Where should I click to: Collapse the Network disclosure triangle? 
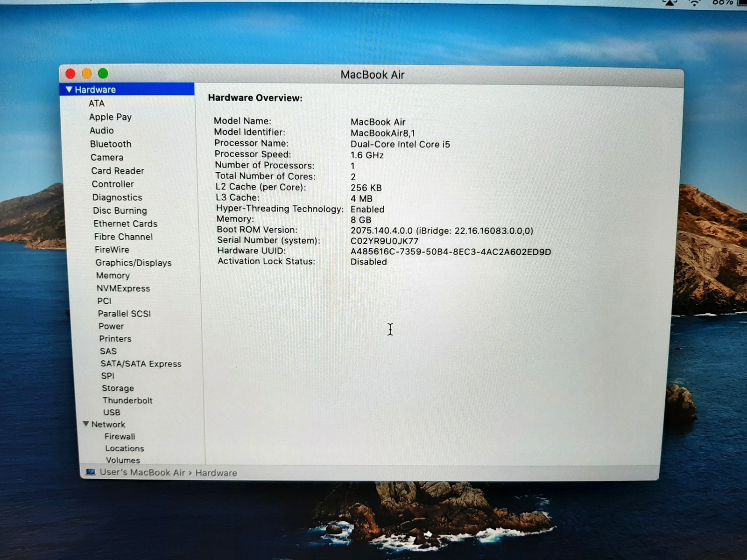[x=86, y=424]
